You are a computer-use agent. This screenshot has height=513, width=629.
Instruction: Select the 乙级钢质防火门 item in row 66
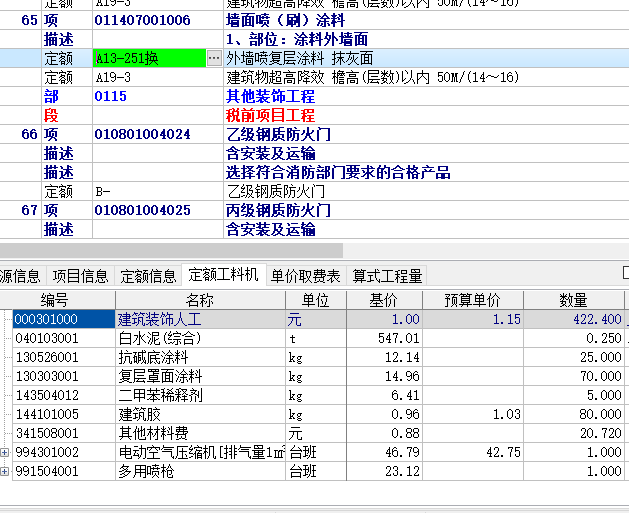(278, 134)
